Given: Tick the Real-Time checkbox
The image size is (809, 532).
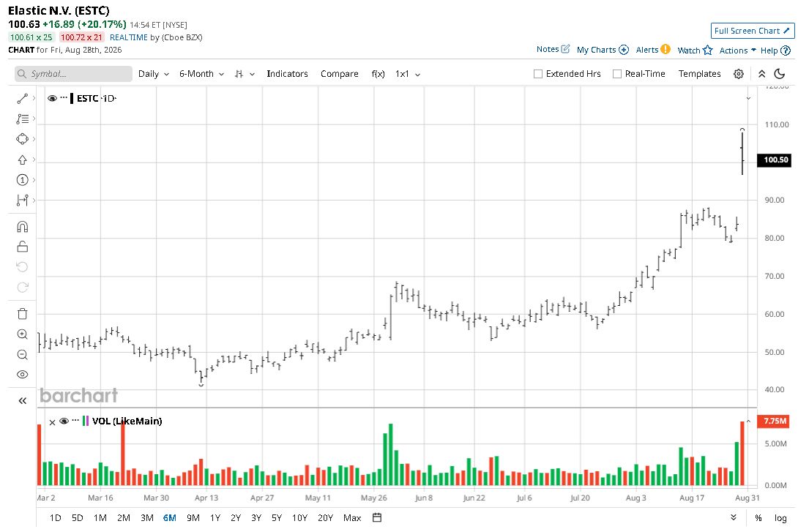Looking at the screenshot, I should pyautogui.click(x=616, y=74).
